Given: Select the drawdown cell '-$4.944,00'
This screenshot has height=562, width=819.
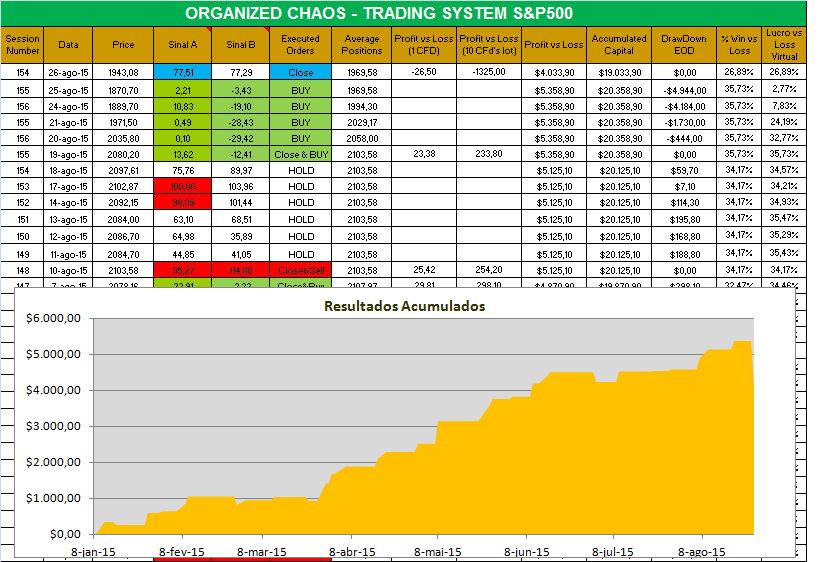Looking at the screenshot, I should (684, 90).
